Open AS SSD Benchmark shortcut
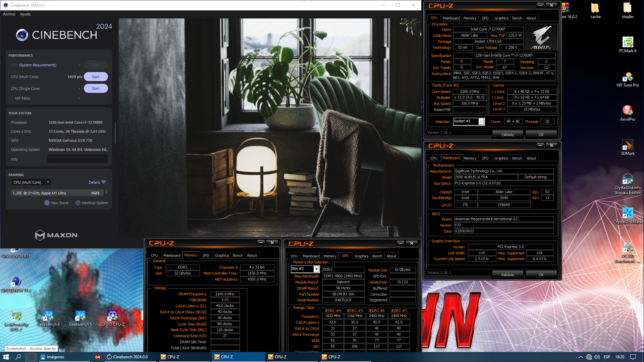The height and width of the screenshot is (362, 644). pyautogui.click(x=628, y=252)
